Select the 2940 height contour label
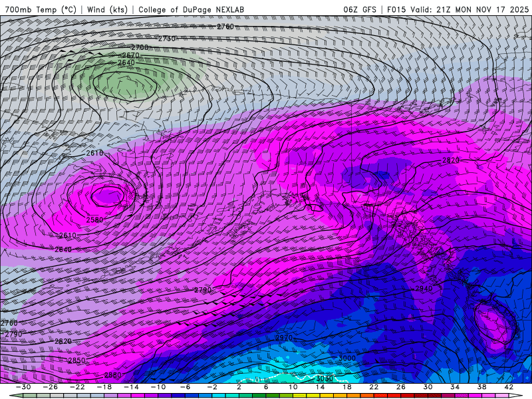The image size is (532, 399). pos(424,289)
